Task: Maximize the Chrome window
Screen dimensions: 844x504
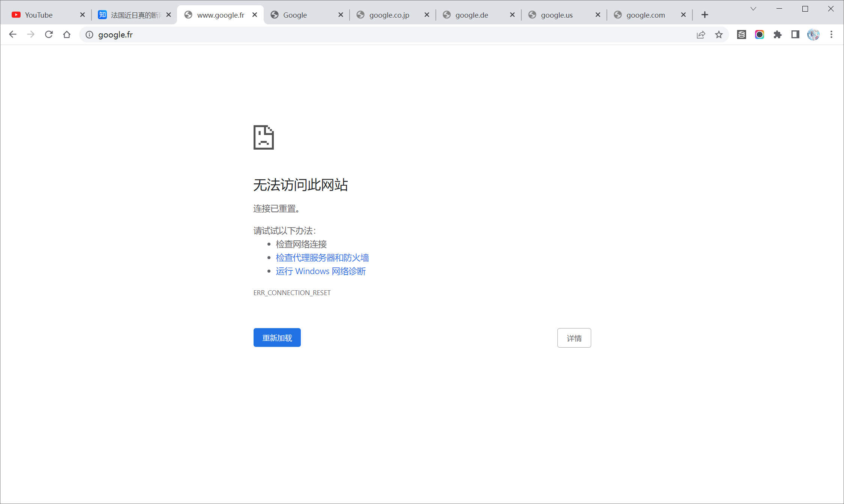Action: click(x=805, y=9)
